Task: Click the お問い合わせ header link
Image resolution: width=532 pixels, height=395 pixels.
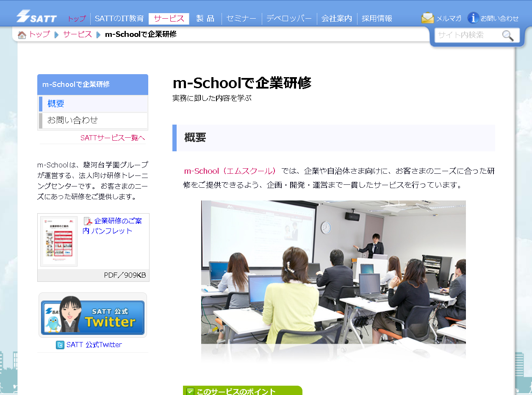Action: [x=499, y=19]
